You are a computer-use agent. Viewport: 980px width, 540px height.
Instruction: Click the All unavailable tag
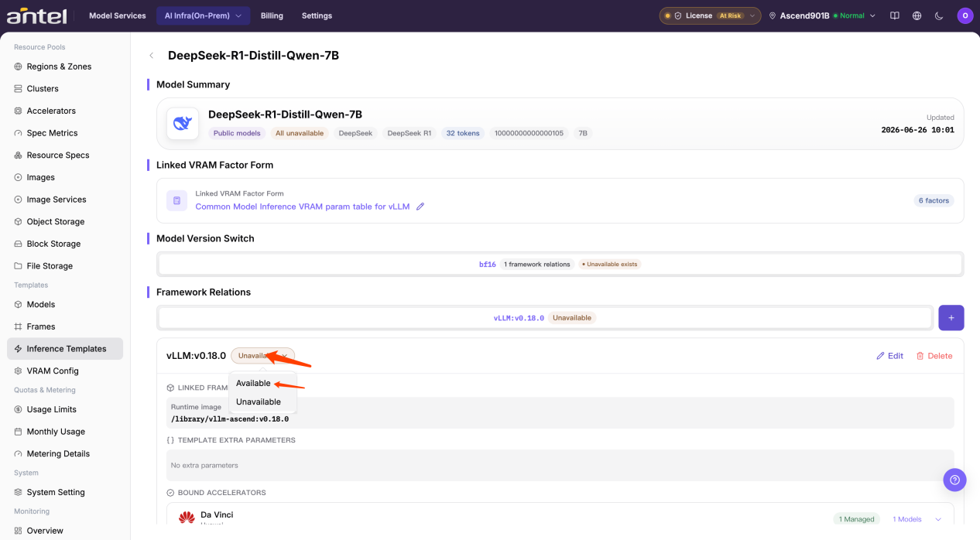click(300, 133)
